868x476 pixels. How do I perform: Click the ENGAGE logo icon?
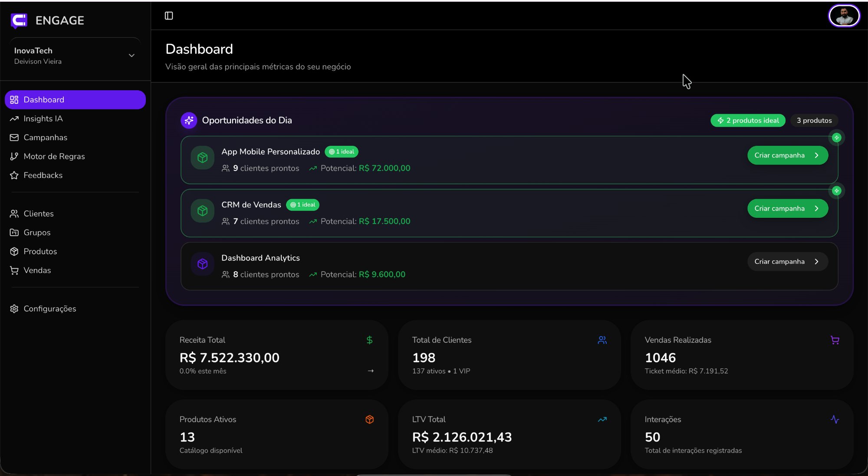point(19,20)
